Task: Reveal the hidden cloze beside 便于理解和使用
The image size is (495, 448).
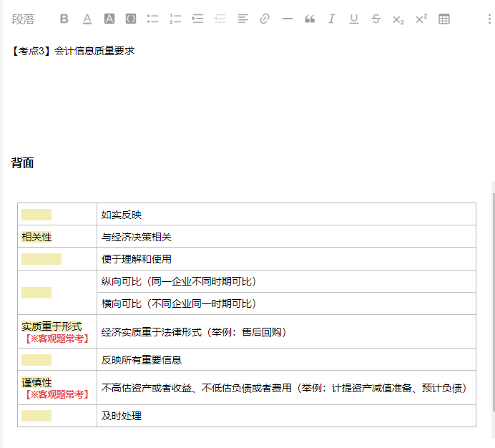Action: click(41, 259)
